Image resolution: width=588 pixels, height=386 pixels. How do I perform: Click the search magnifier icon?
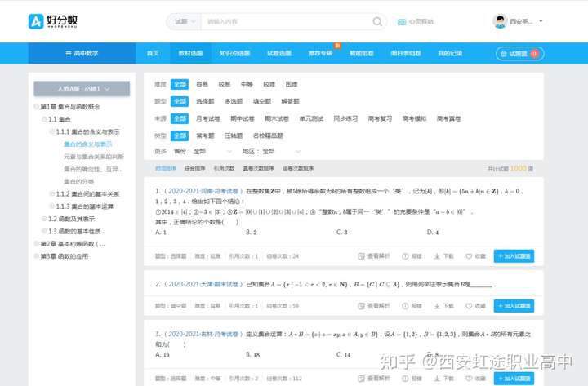click(x=377, y=22)
